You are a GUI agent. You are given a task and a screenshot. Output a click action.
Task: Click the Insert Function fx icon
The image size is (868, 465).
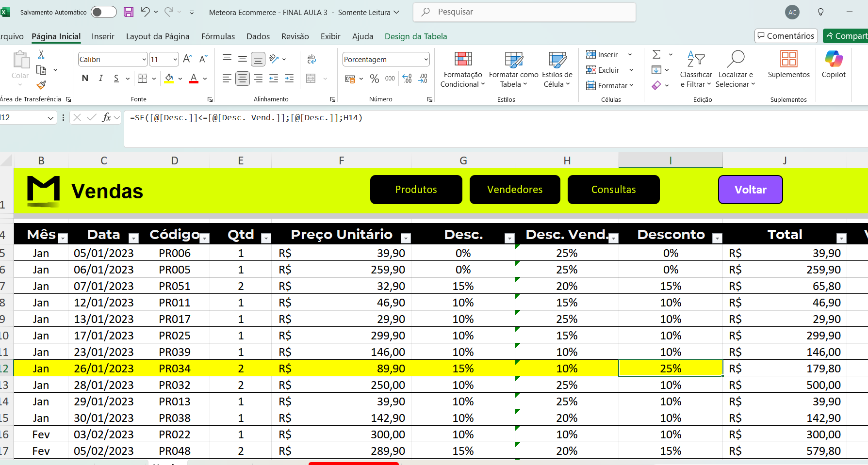(x=106, y=117)
